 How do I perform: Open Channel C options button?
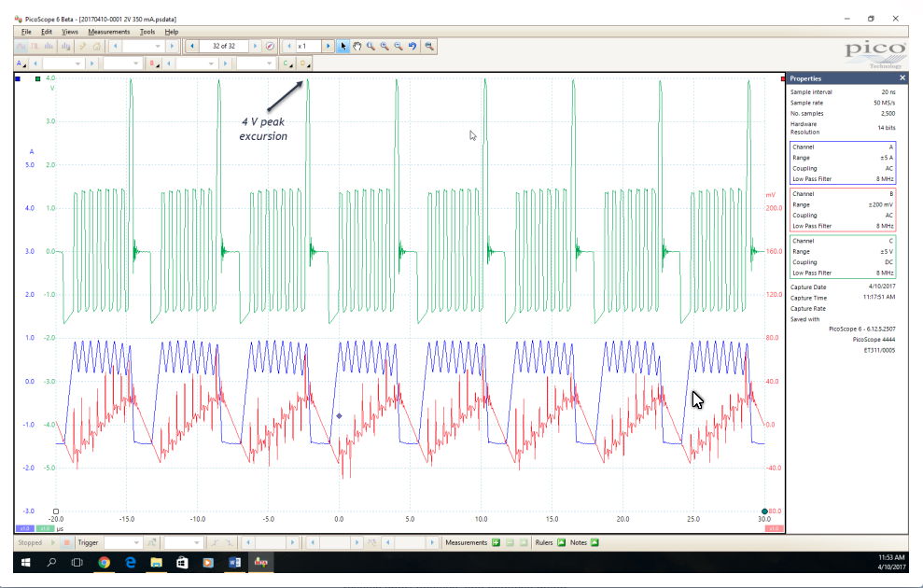(x=287, y=63)
